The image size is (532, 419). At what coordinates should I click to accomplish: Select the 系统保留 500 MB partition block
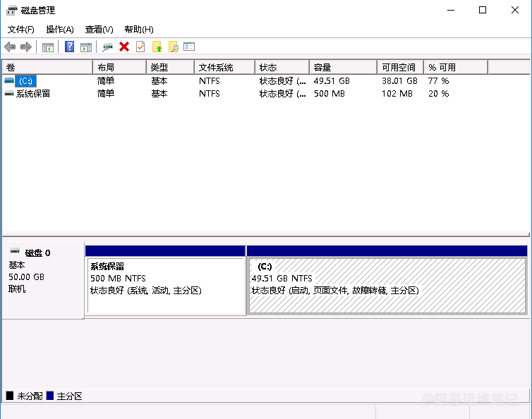(164, 286)
